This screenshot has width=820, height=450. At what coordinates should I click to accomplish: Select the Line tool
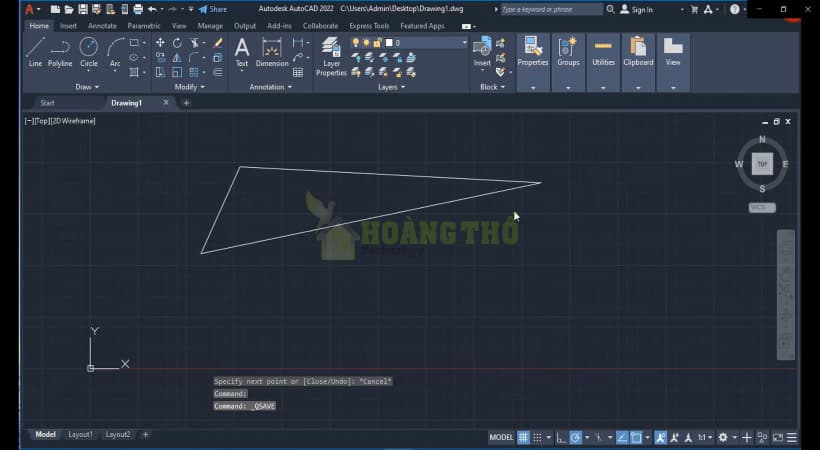coord(35,52)
